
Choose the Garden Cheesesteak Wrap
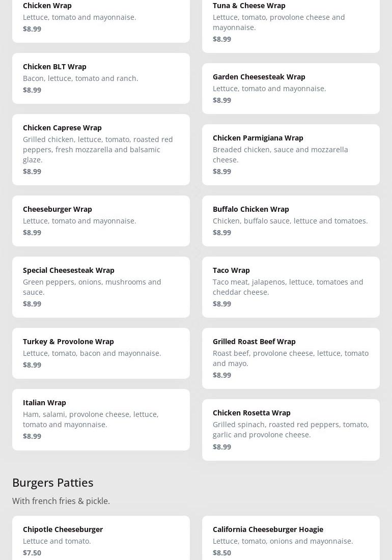coord(291,89)
